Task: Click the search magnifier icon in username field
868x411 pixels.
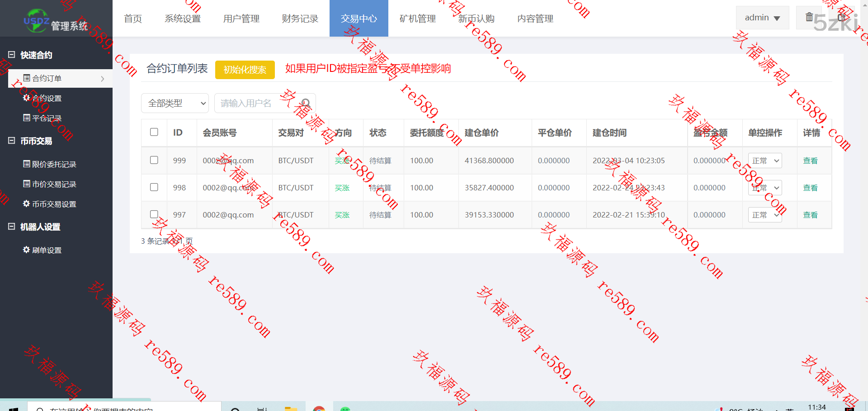Action: click(306, 103)
